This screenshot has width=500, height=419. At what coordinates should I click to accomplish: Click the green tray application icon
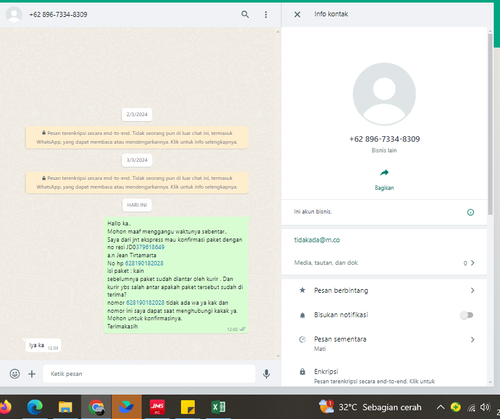click(456, 407)
